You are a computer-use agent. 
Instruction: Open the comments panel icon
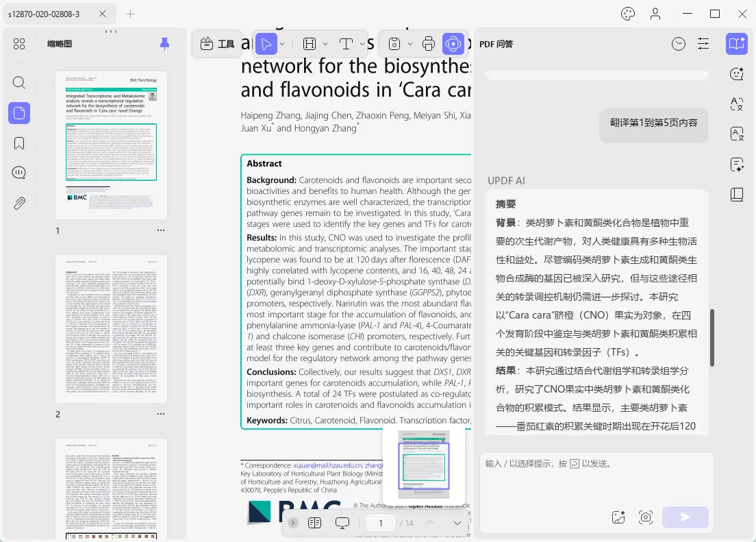[18, 173]
